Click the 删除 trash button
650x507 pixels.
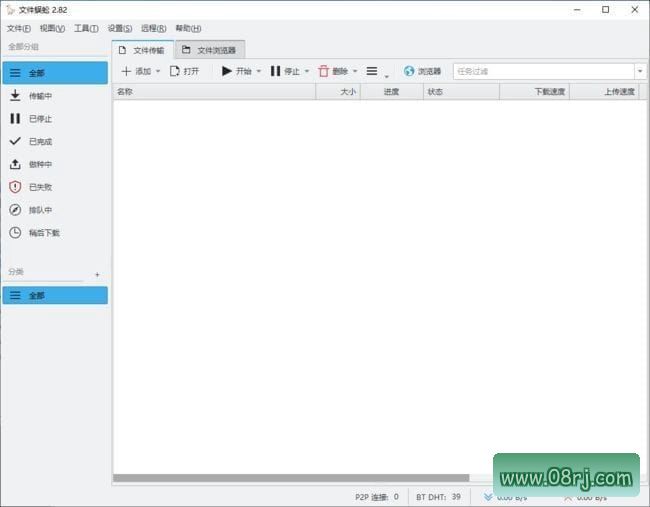pyautogui.click(x=333, y=71)
